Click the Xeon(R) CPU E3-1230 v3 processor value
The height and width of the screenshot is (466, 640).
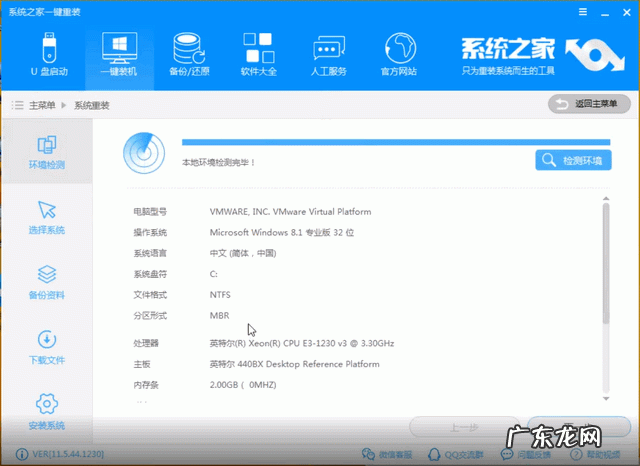click(302, 343)
